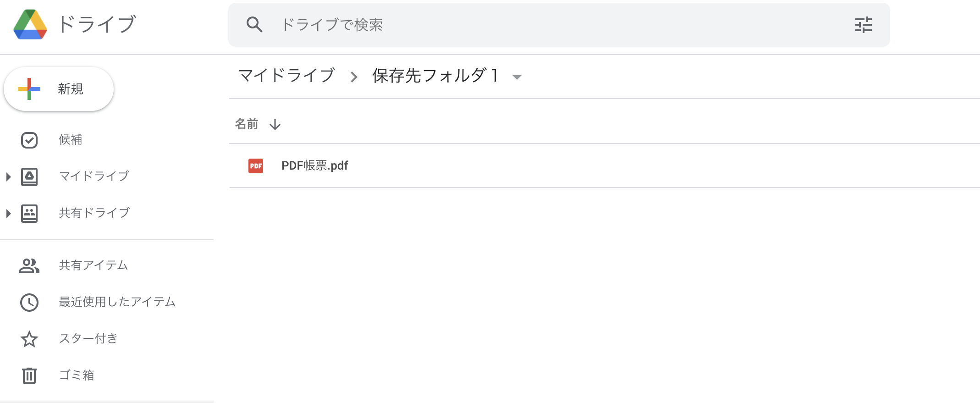Click the star icon for スター付き
The height and width of the screenshot is (419, 980).
tap(29, 339)
